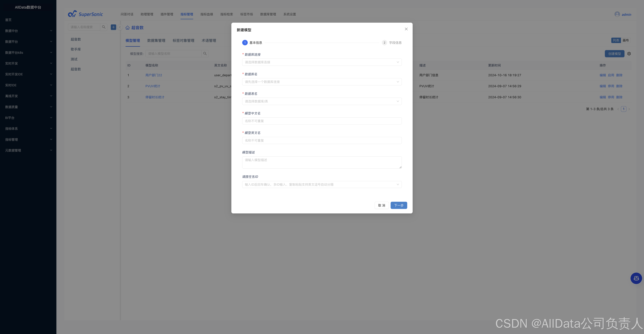
Task: Click the admin user avatar
Action: (617, 14)
